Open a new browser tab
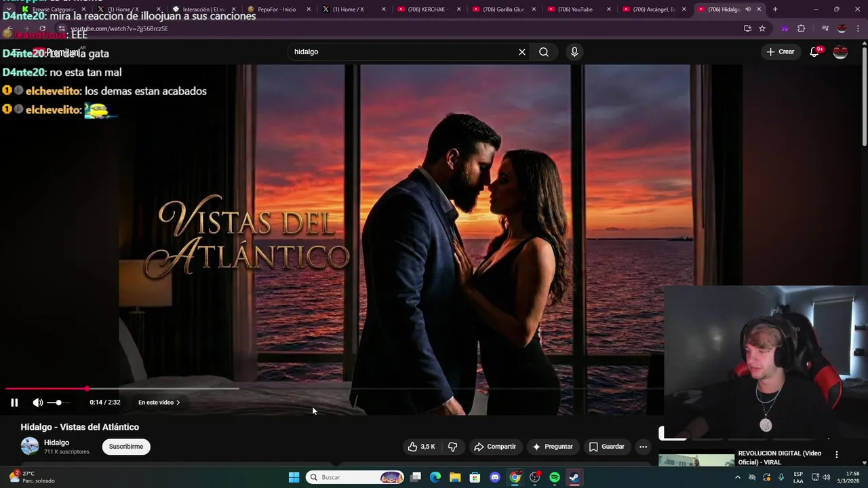This screenshot has height=488, width=868. 775,9
